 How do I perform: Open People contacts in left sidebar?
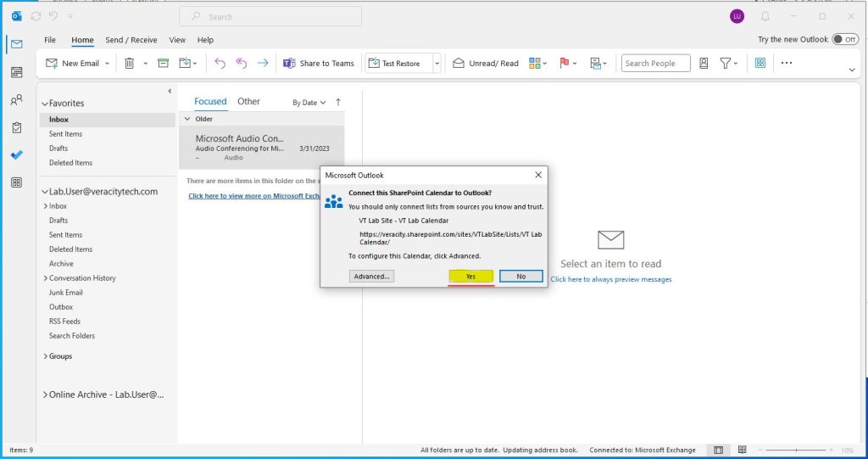16,100
